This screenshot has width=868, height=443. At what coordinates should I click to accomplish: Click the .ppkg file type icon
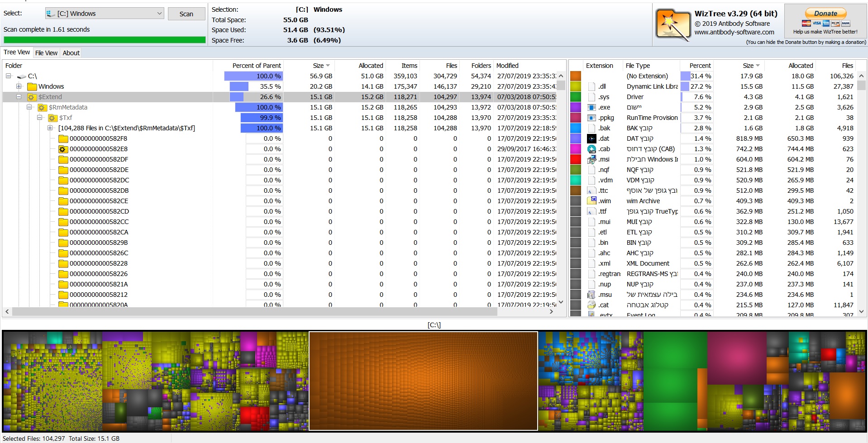591,118
